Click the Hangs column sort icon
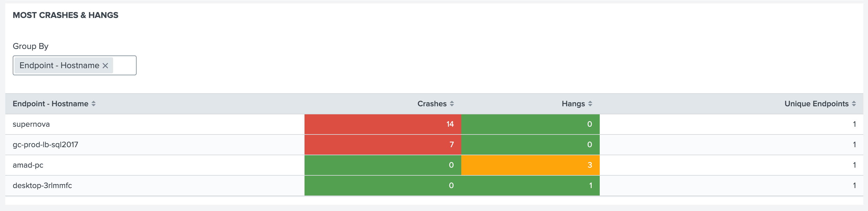 click(590, 104)
